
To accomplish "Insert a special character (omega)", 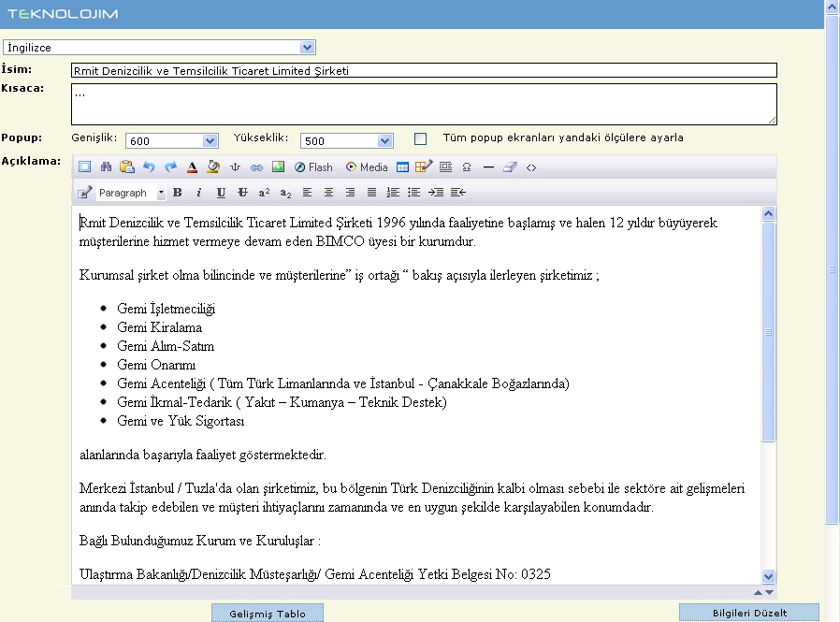I will 467,167.
